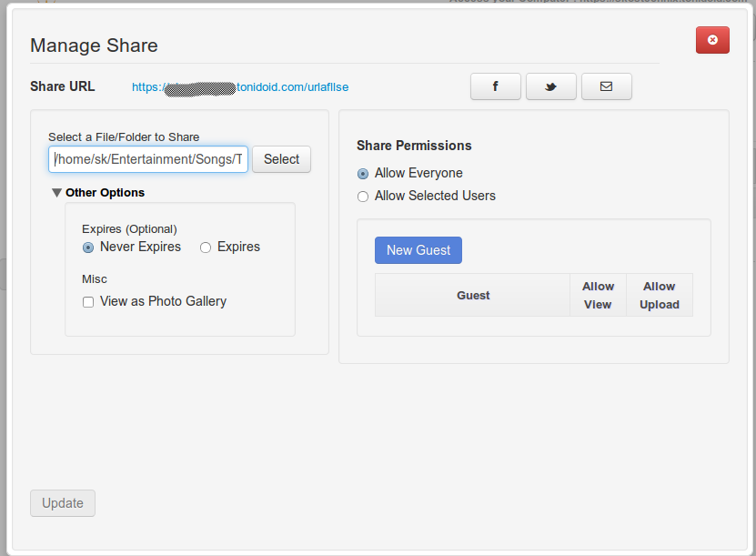756x556 pixels.
Task: Focus the file path input field
Action: (148, 159)
